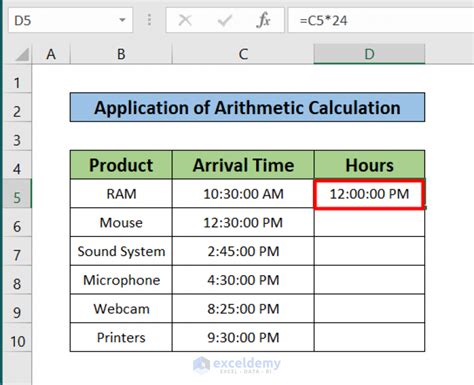
Task: Click the Cancel (X) formula bar icon
Action: [x=185, y=21]
